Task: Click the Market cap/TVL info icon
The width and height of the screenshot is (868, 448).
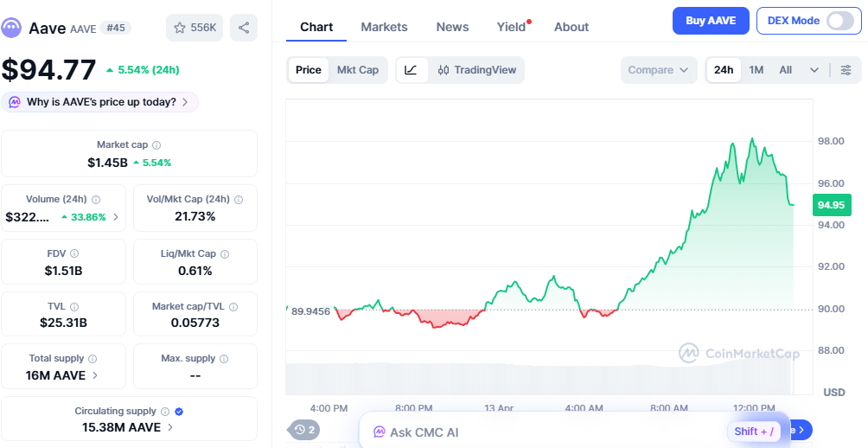Action: pyautogui.click(x=233, y=307)
